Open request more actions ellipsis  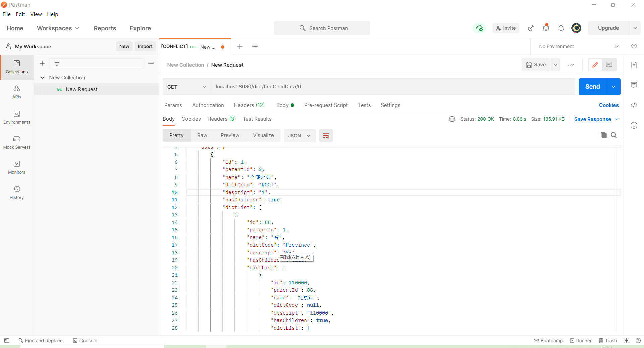pos(571,65)
